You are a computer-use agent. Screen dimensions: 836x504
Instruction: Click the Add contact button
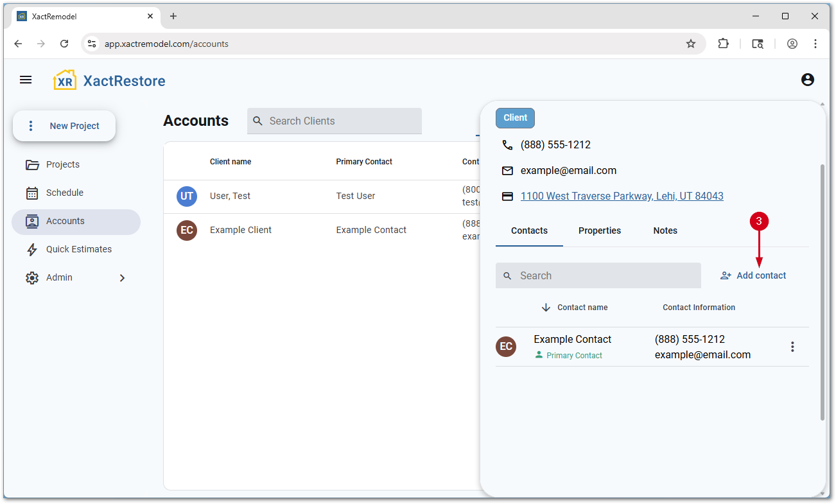click(x=753, y=275)
